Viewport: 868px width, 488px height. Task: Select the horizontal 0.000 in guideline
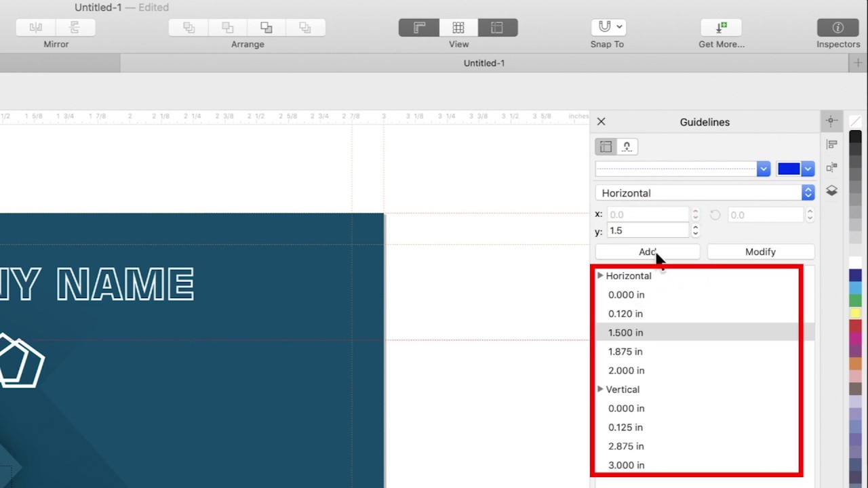click(705, 295)
